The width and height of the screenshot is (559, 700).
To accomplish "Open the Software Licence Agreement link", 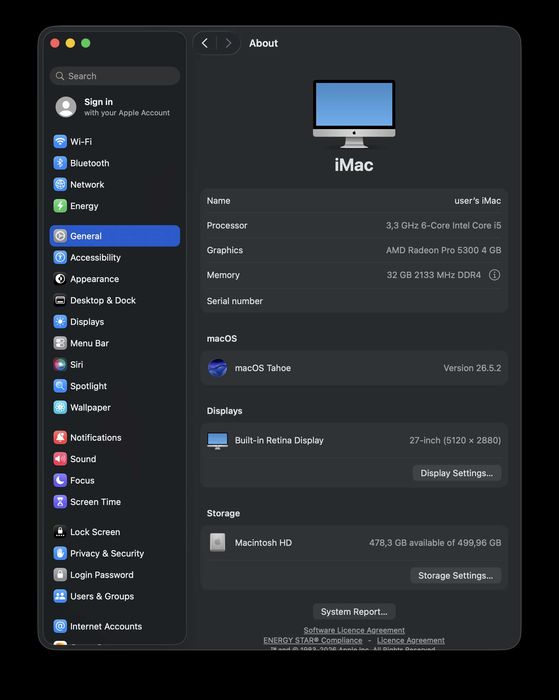I will click(x=354, y=630).
